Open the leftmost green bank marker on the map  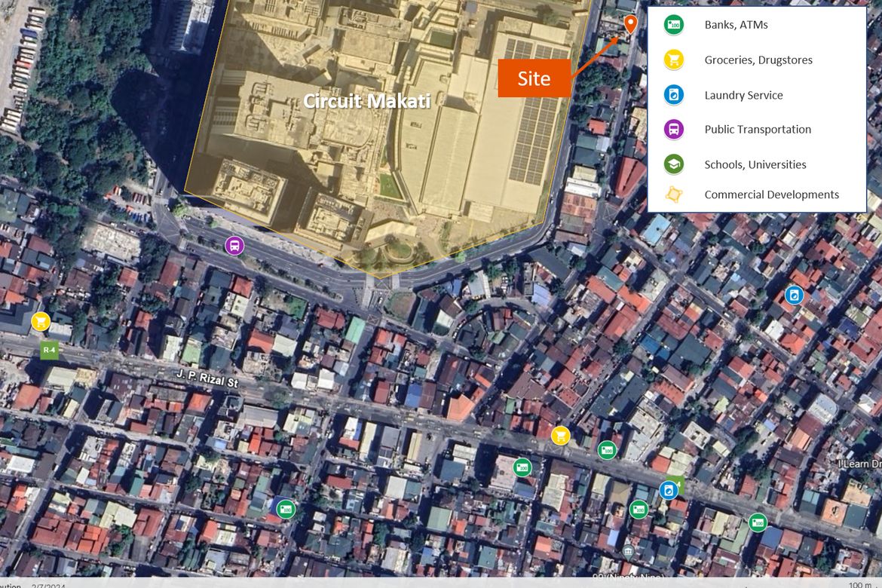[286, 510]
